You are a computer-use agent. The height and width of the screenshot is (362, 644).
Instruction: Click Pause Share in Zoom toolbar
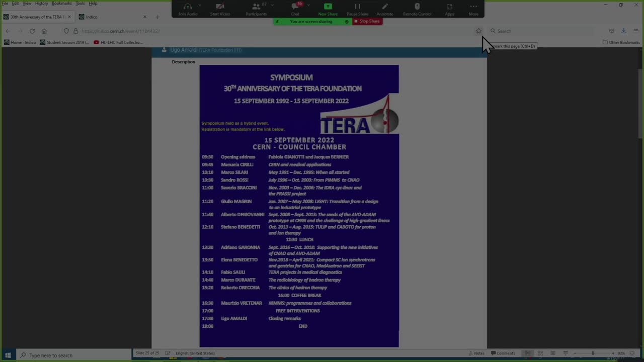click(357, 9)
